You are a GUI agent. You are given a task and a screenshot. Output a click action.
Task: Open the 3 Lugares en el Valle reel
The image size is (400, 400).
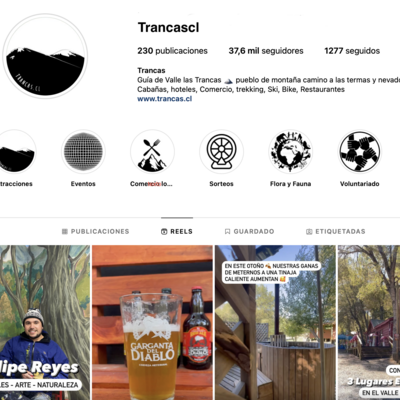coord(369,323)
